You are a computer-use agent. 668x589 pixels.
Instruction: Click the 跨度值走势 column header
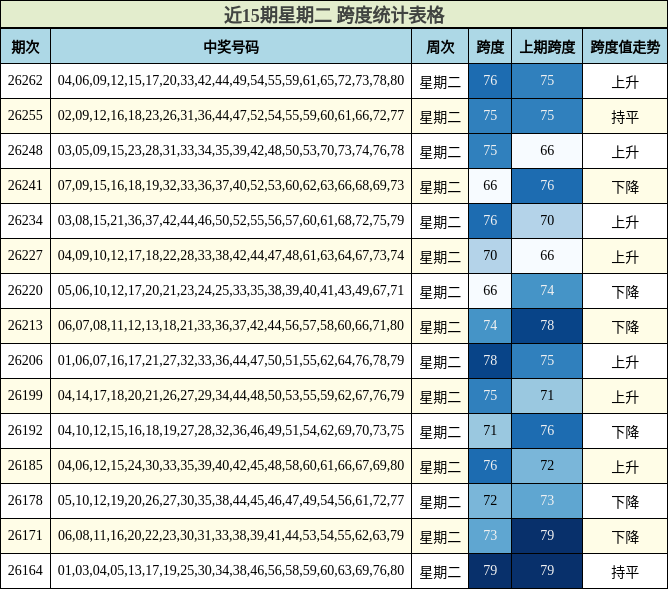(625, 46)
